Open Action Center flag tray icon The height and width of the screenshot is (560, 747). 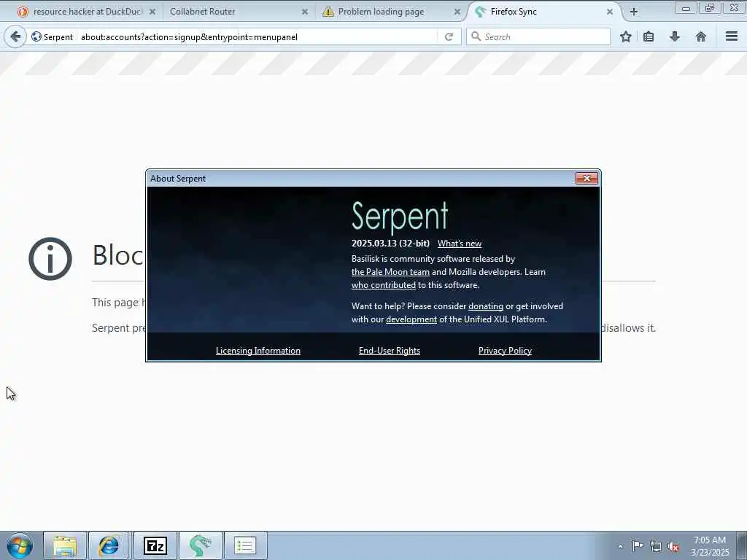coord(638,546)
